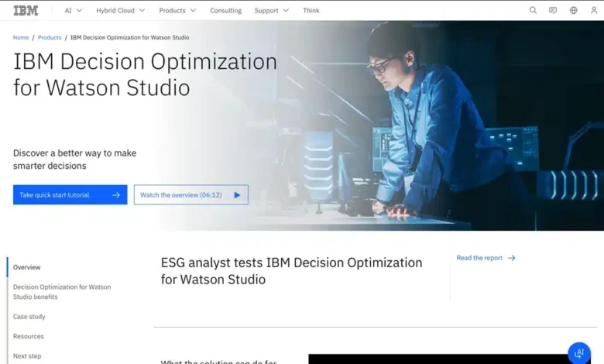This screenshot has width=604, height=364.
Task: Open the Consulting menu item
Action: pyautogui.click(x=226, y=11)
